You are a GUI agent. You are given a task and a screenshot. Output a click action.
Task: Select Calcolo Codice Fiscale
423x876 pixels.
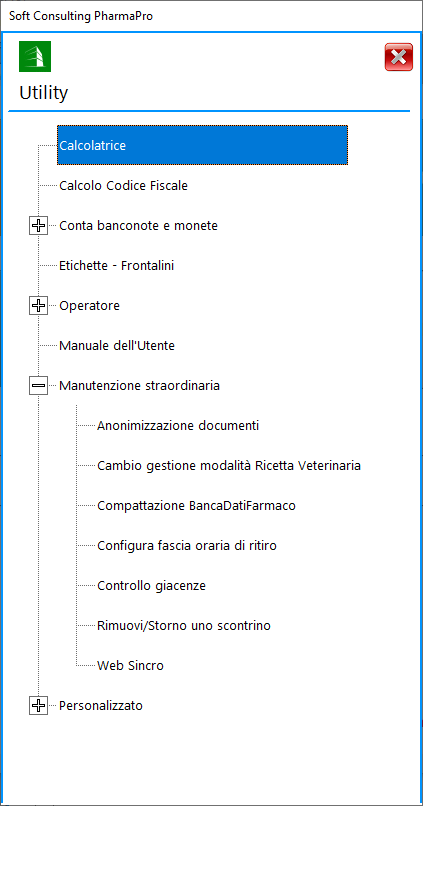(x=123, y=185)
